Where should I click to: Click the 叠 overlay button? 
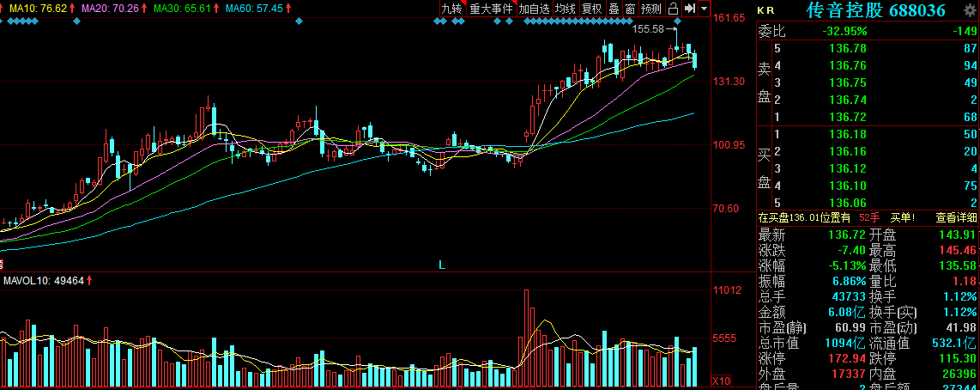613,9
